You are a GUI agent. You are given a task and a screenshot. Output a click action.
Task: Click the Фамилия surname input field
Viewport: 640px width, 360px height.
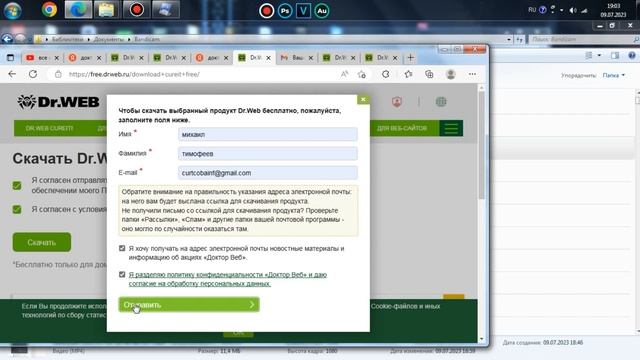click(268, 153)
